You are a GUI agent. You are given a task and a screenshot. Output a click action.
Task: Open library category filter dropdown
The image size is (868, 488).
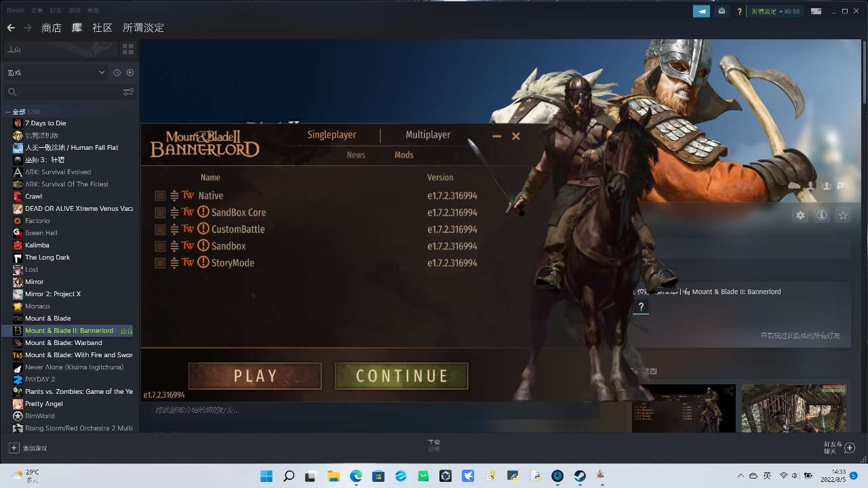[x=56, y=73]
